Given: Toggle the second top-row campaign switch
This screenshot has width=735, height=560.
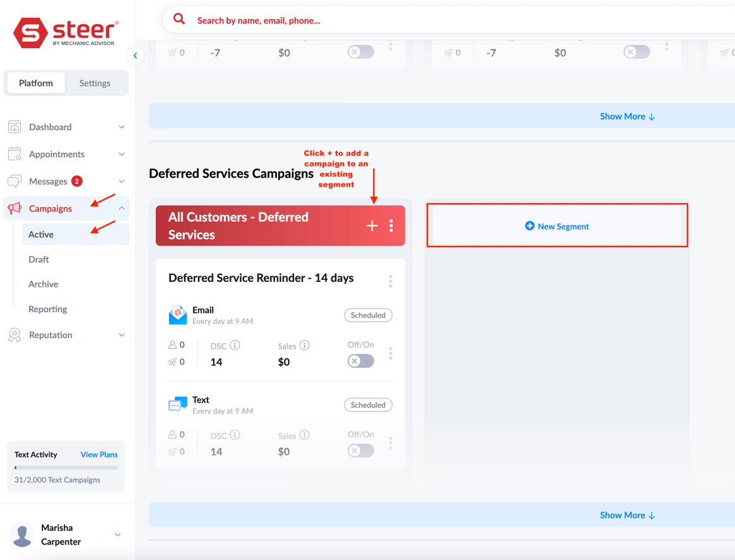Looking at the screenshot, I should [x=636, y=52].
